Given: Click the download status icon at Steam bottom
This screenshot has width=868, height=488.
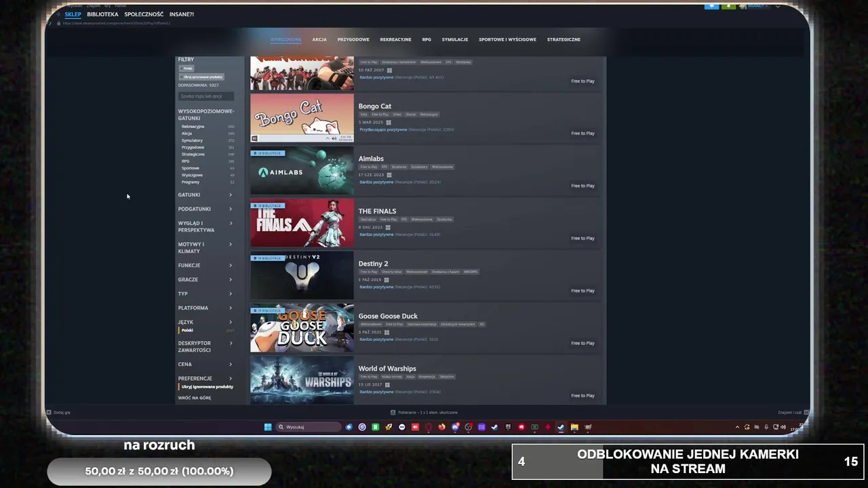Looking at the screenshot, I should point(393,412).
